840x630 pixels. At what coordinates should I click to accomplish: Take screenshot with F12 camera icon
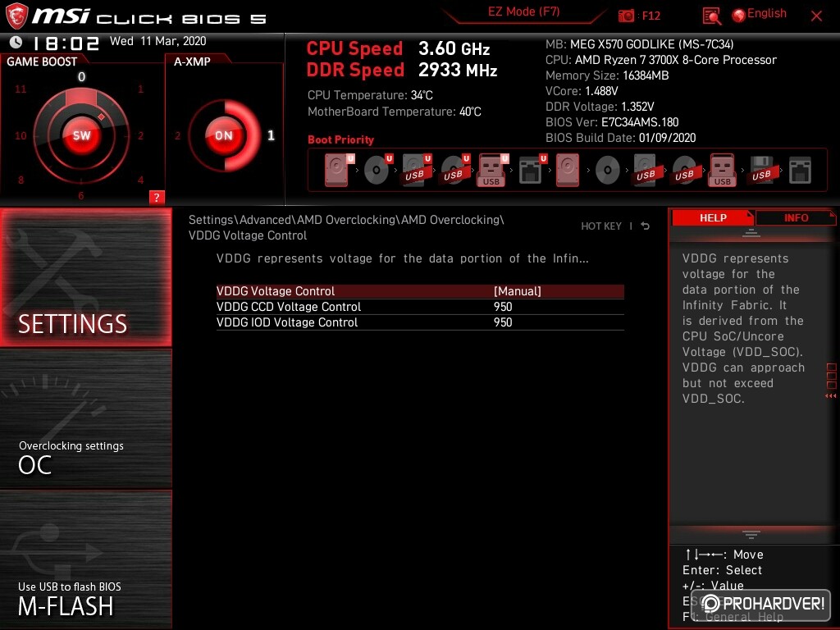point(626,16)
